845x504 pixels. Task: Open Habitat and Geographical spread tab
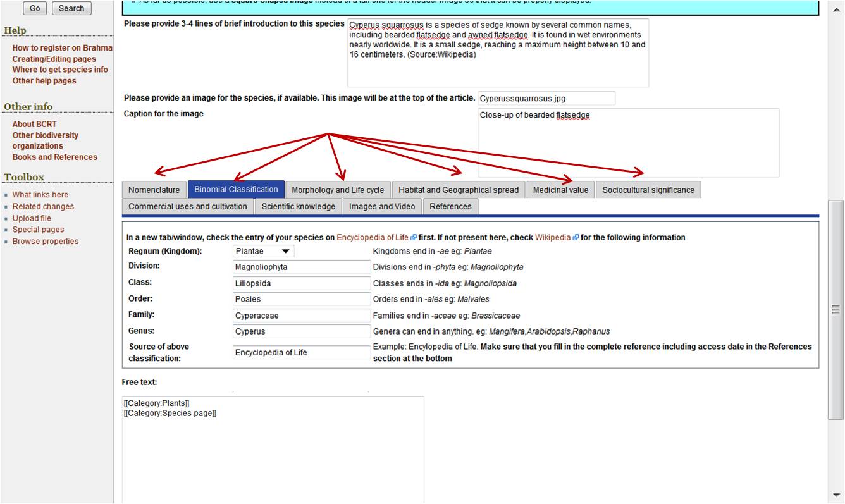coord(459,190)
